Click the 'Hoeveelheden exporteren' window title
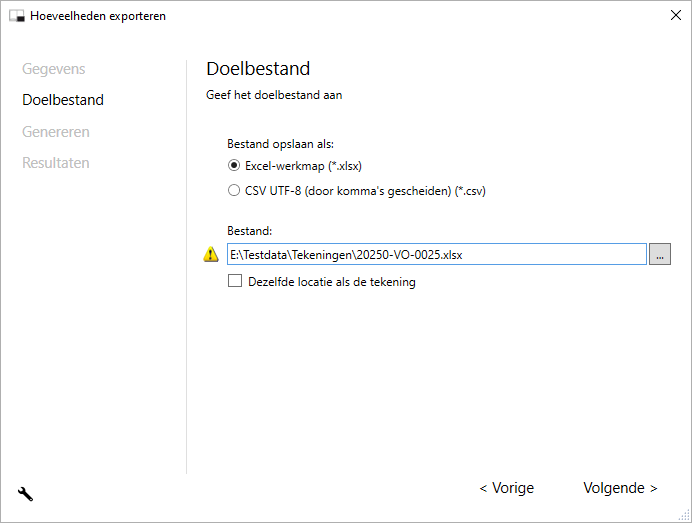The image size is (692, 523). [98, 16]
